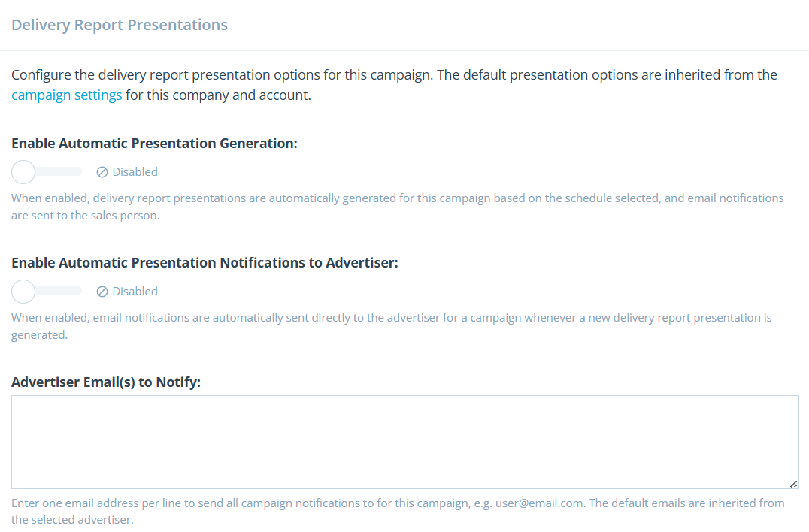Toggle Automatic Presentation Notifications to Advertiser switch
Screen dimensions: 809x532
(24, 292)
